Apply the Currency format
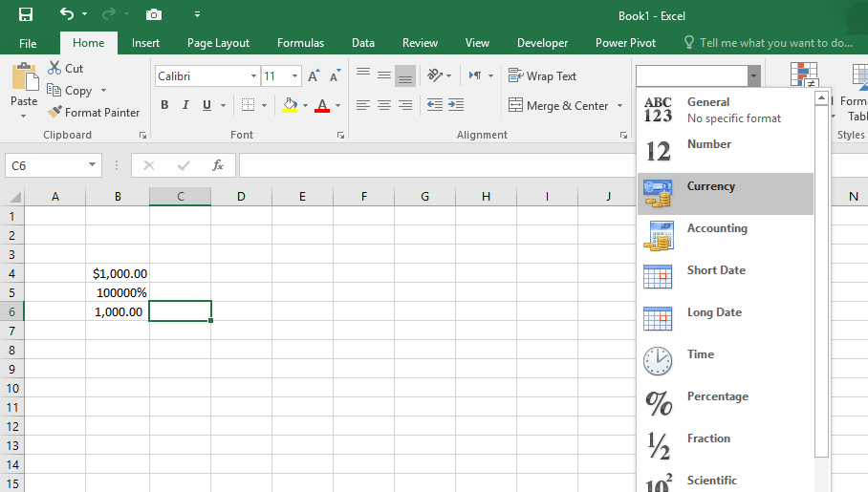The width and height of the screenshot is (868, 492). tap(726, 194)
